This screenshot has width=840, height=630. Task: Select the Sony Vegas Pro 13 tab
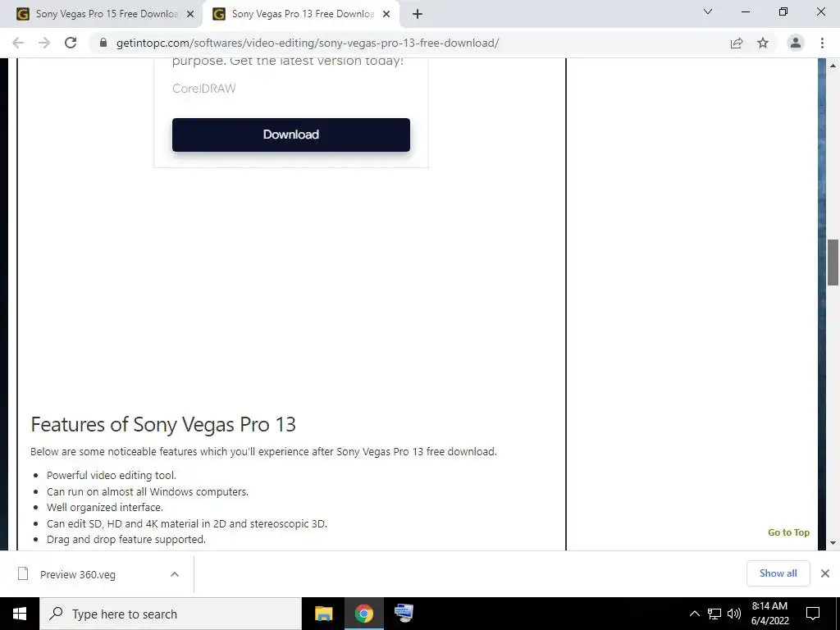(x=303, y=14)
